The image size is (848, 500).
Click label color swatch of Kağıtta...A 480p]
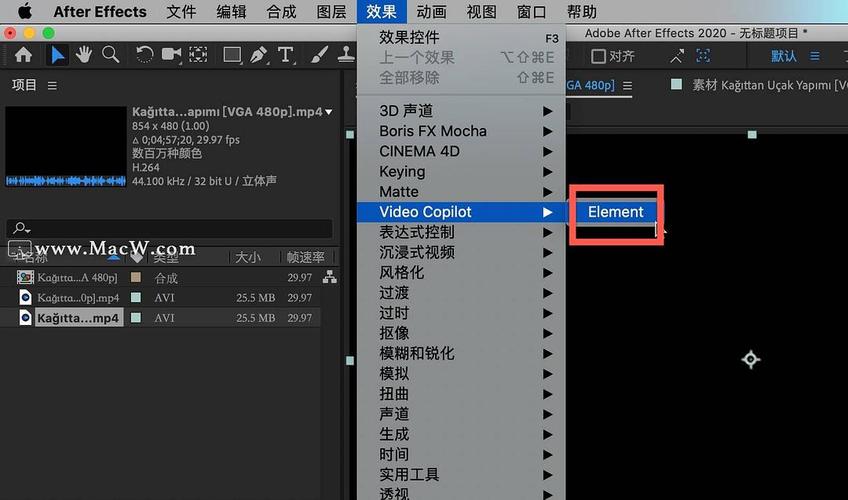136,277
